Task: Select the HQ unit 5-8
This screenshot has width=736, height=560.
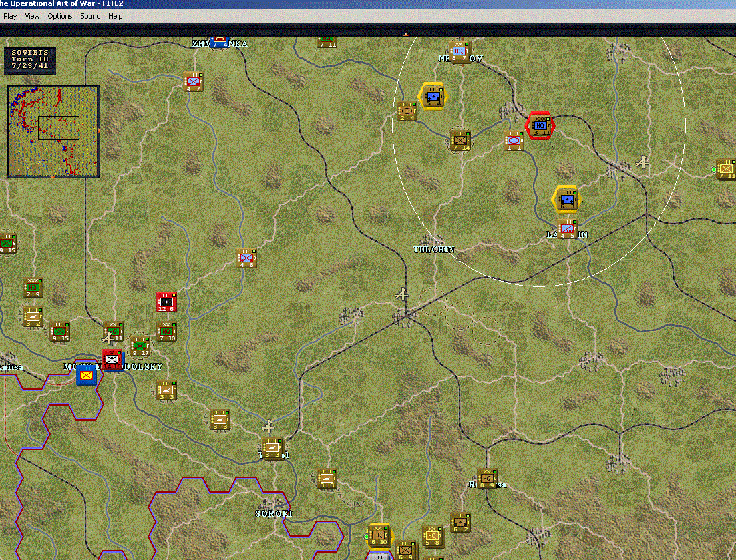Action: click(x=433, y=535)
